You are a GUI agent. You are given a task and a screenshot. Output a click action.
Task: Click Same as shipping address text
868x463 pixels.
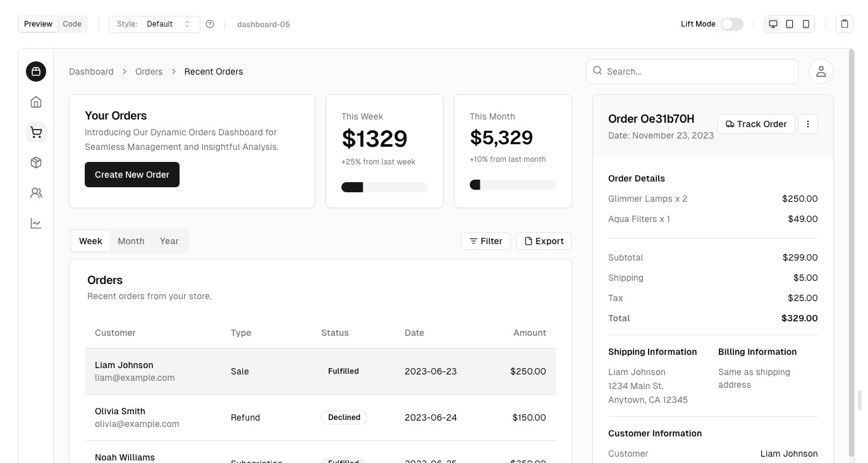pyautogui.click(x=754, y=378)
